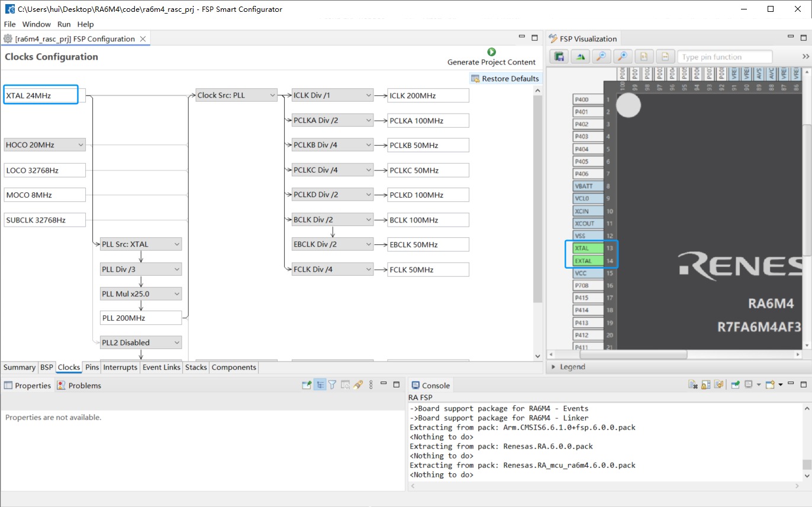Switch to the Pins tab
This screenshot has width=812, height=507.
pos(92,367)
